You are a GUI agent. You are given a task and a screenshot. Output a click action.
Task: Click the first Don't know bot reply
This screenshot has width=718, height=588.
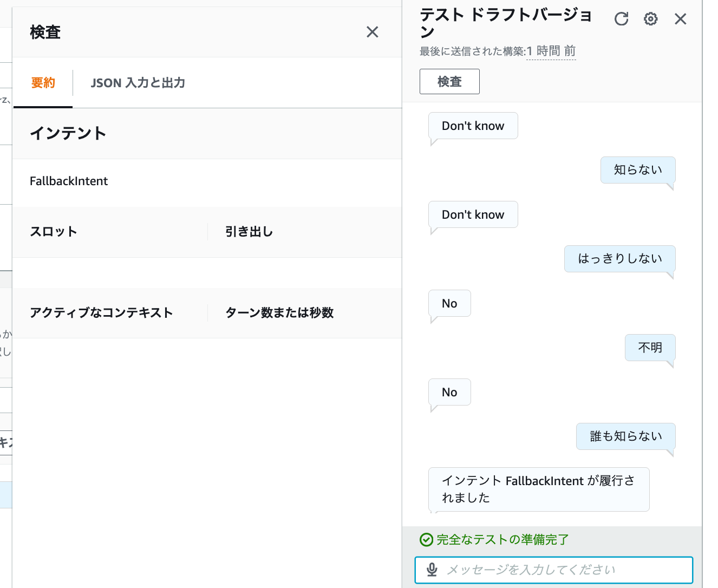[473, 126]
